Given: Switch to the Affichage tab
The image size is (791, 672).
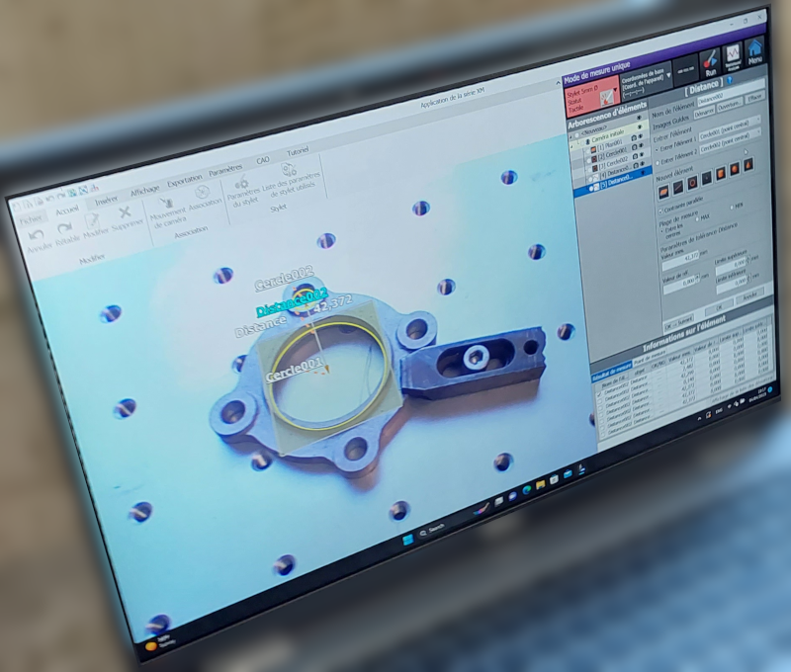Looking at the screenshot, I should 144,191.
